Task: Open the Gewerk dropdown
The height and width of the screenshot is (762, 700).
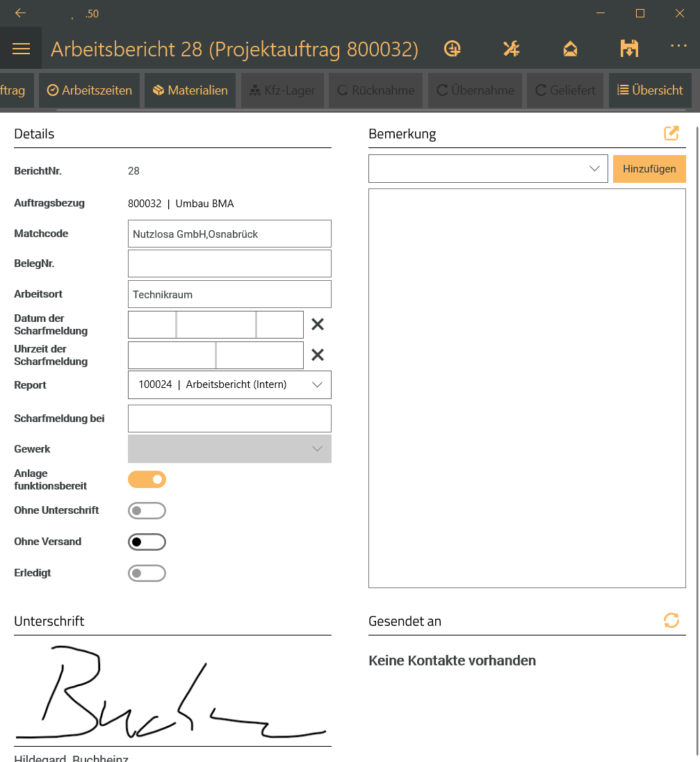Action: (x=229, y=449)
